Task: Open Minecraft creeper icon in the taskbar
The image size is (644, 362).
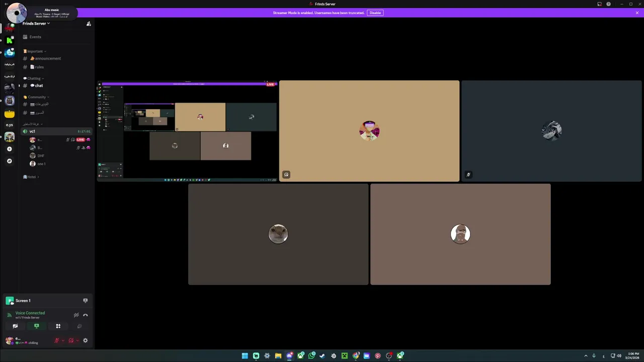Action: tap(345, 356)
